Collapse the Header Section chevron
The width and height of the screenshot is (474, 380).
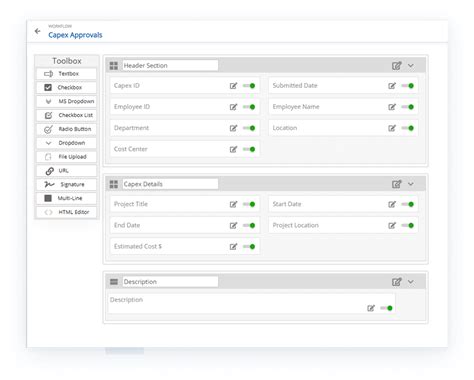[x=411, y=66]
